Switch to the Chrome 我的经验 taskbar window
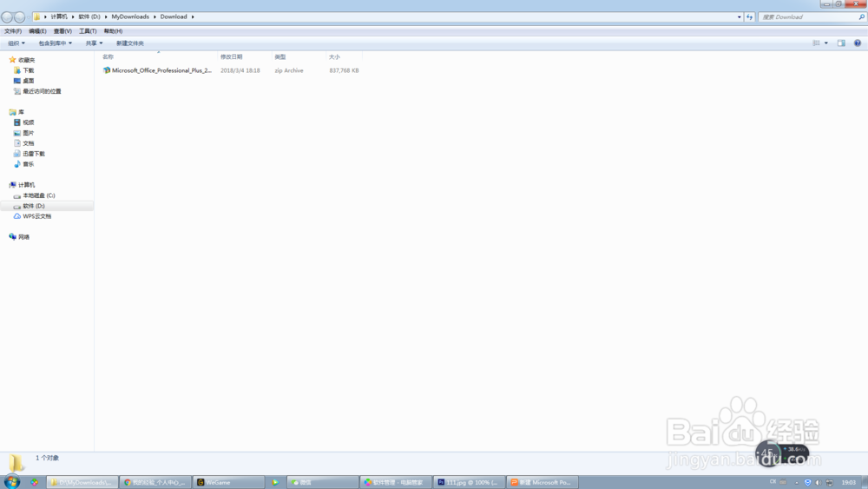Screen dimensions: 868x489 [155, 482]
